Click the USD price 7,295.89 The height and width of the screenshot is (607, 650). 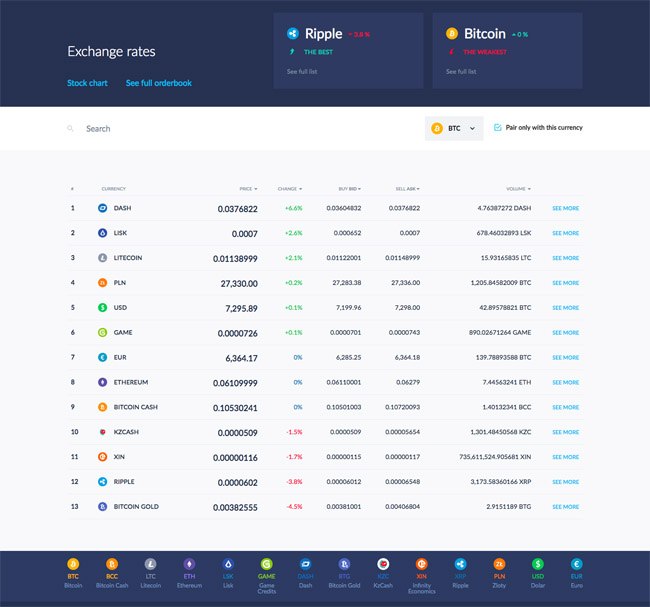click(x=241, y=308)
